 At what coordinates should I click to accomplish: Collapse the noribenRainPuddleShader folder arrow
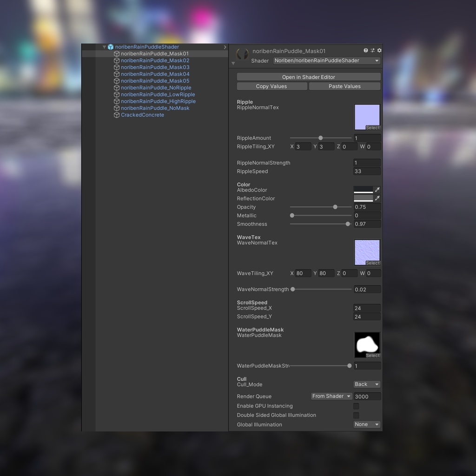pos(104,47)
